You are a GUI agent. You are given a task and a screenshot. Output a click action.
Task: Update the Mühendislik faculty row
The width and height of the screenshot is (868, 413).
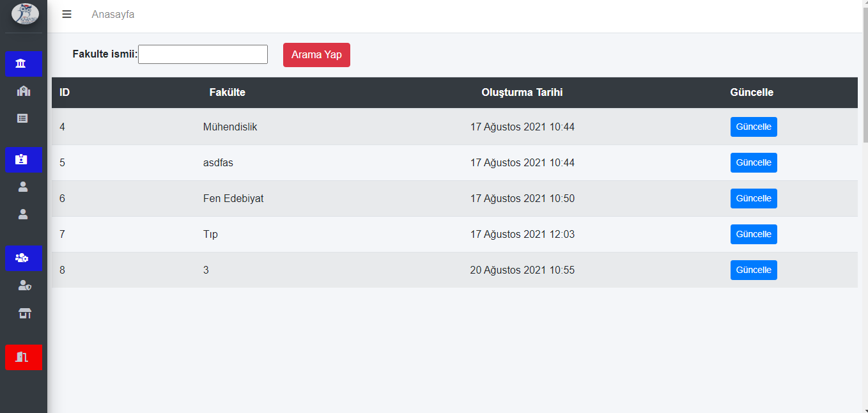click(x=754, y=127)
